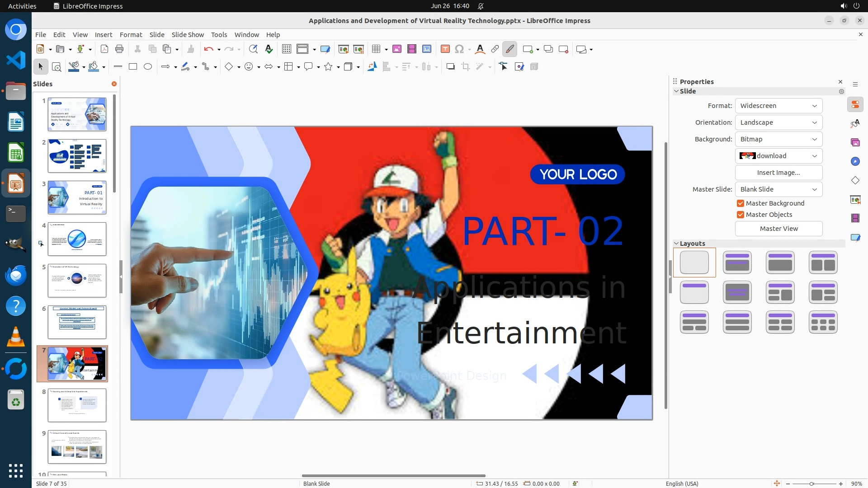Open the Slide Show menu
Viewport: 868px width, 488px height.
pos(188,35)
